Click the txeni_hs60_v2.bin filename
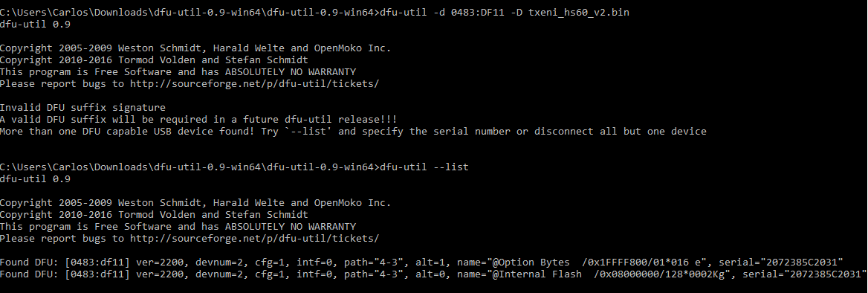This screenshot has width=868, height=293. point(578,12)
